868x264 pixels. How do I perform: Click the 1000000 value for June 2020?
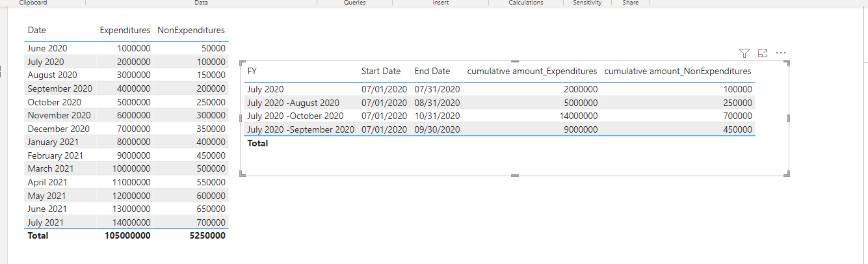point(134,48)
